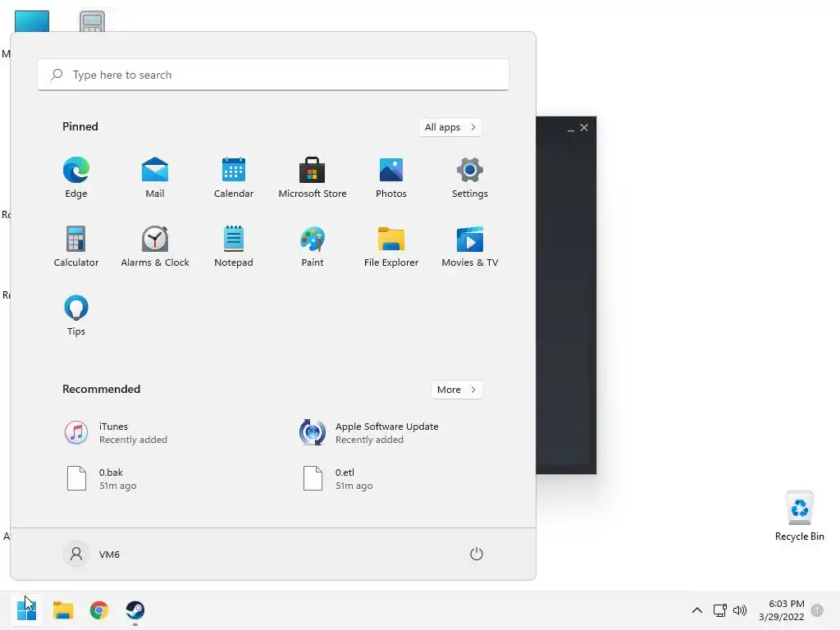840x630 pixels.
Task: Click the Start button on taskbar
Action: [26, 610]
